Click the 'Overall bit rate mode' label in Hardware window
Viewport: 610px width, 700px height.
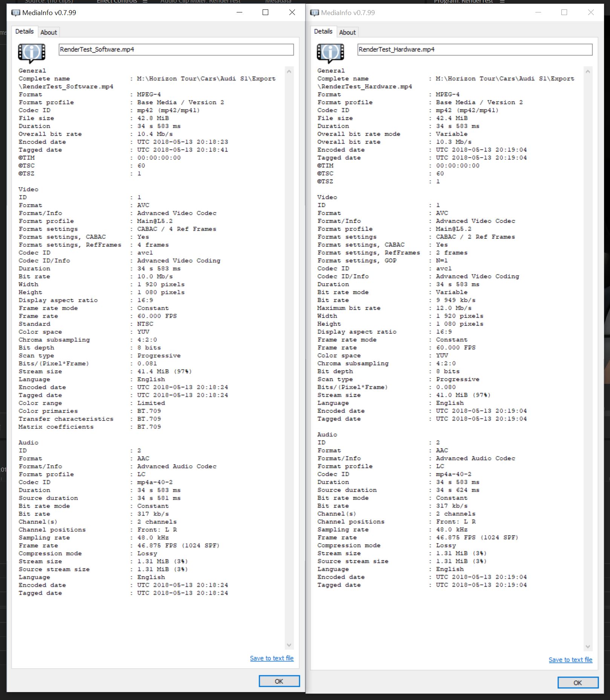pos(359,134)
